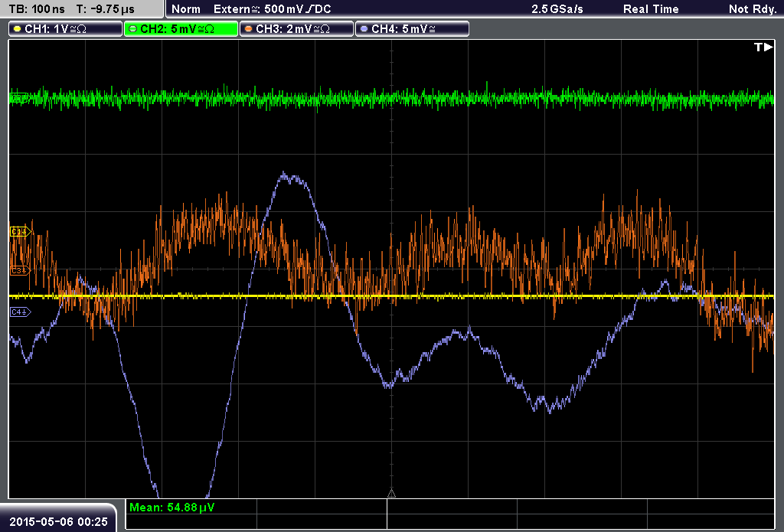Viewport: 784px width, 532px height.
Task: Click the TB: 100 ns timebase readout
Action: click(37, 9)
